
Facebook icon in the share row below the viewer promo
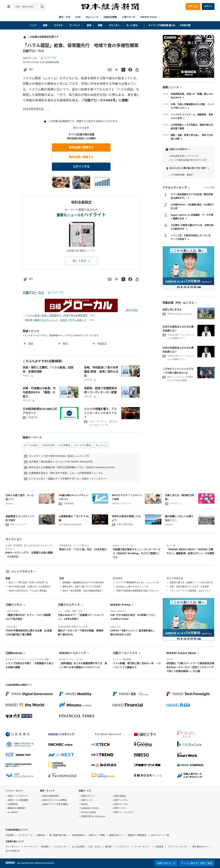point(130,279)
